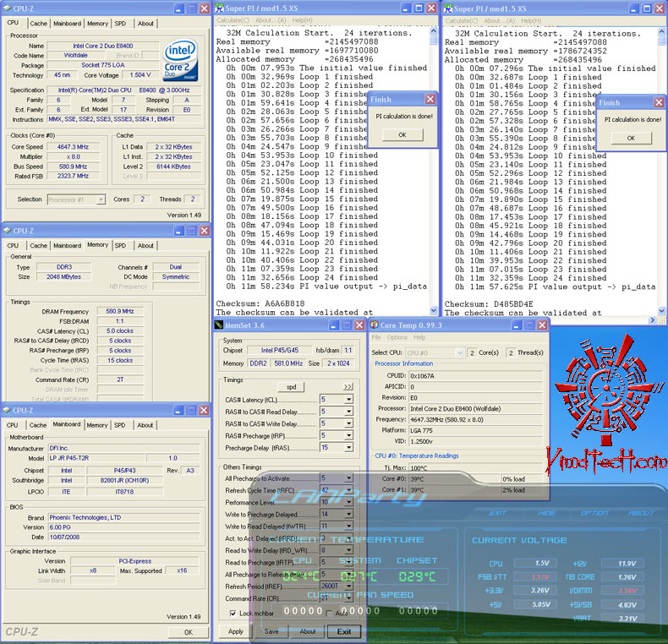668x644 pixels.
Task: Switch to SPD tab in CPU-Z processor window
Action: (121, 24)
